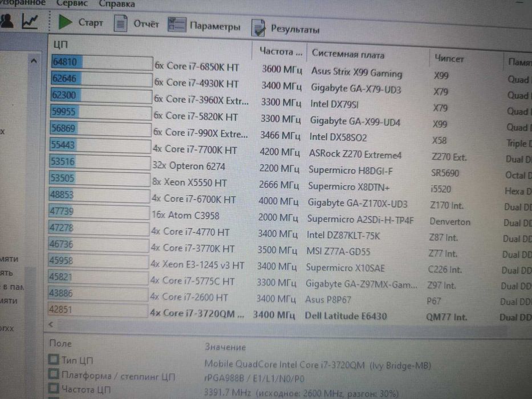Viewport: 532px width, 399px height.
Task: Select row 8x Xeon X5550 HT
Action: [189, 182]
